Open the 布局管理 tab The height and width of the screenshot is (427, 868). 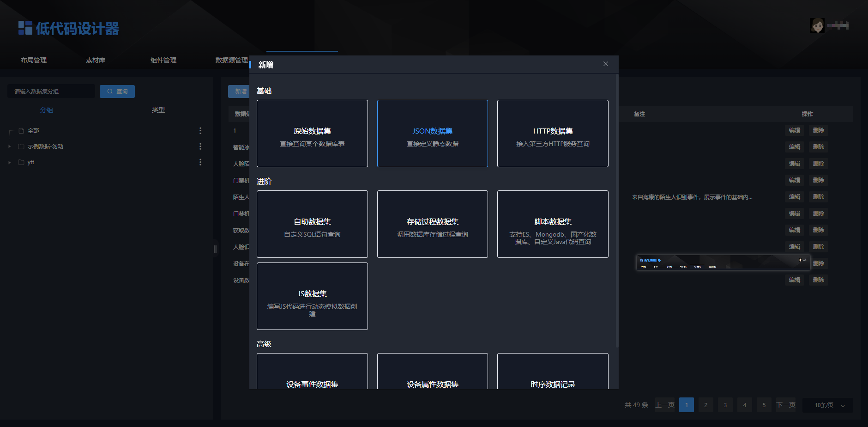(x=34, y=60)
